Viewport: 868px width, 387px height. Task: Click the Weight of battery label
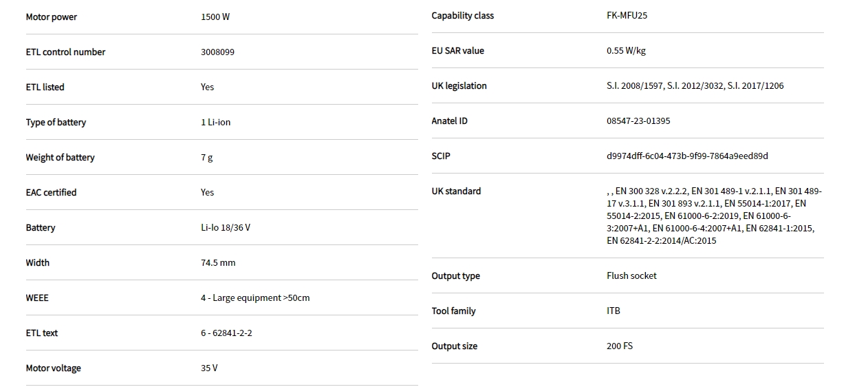[60, 157]
